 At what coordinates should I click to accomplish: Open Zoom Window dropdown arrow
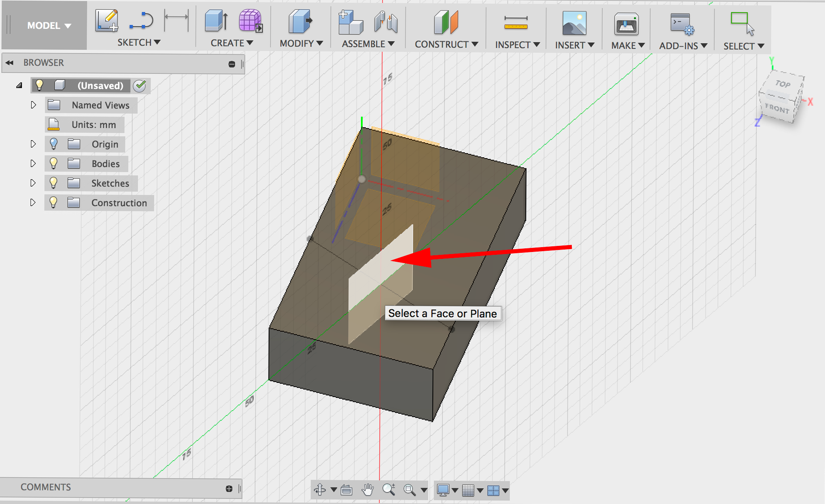424,490
